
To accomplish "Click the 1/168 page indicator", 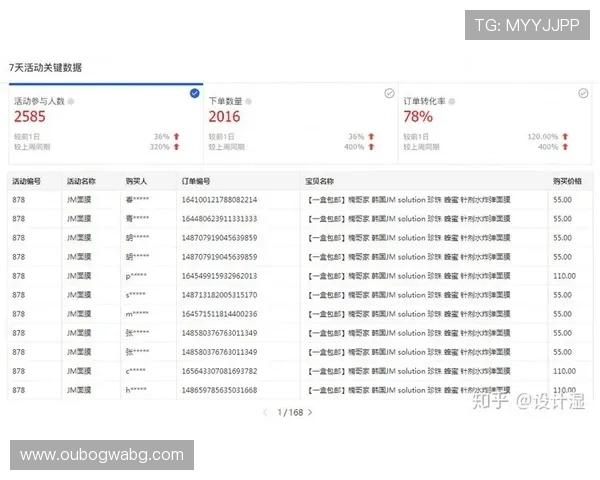I will (x=290, y=412).
